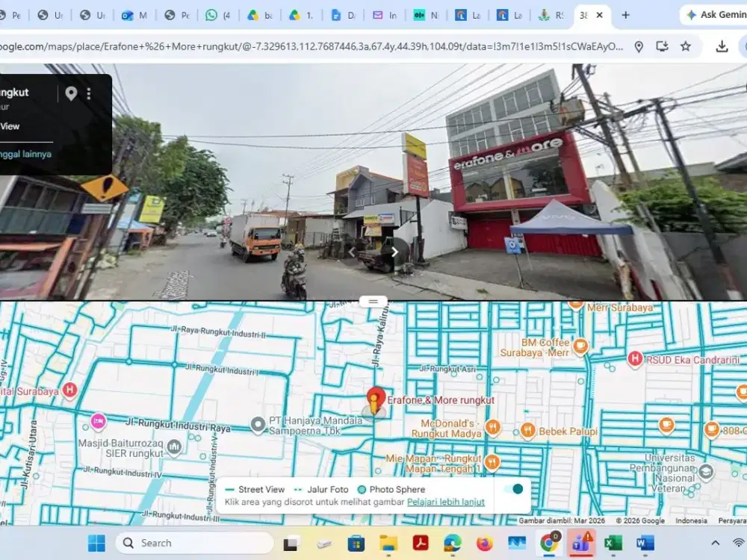Viewport: 747px width, 560px height.
Task: Open Microsoft Excel from the taskbar
Action: tap(613, 543)
